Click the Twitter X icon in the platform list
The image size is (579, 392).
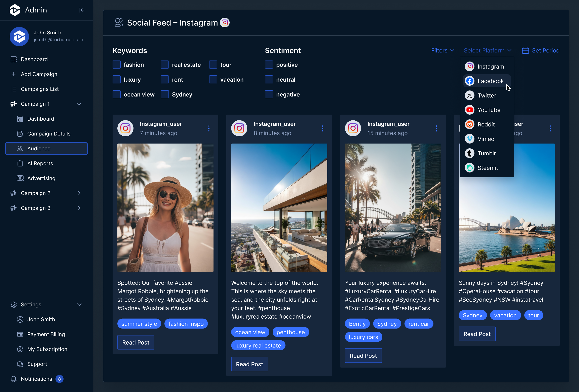click(x=470, y=95)
